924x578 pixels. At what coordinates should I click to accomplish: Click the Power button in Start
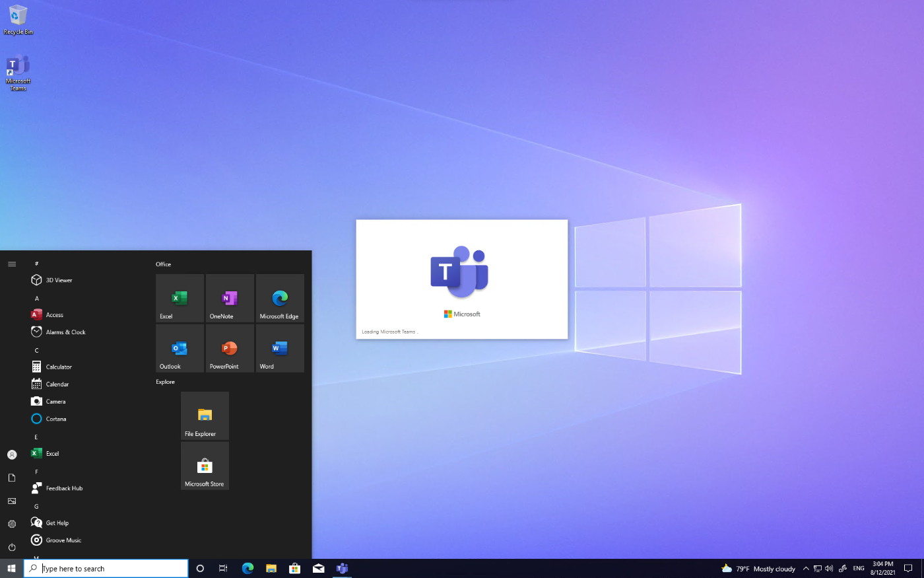click(x=12, y=547)
